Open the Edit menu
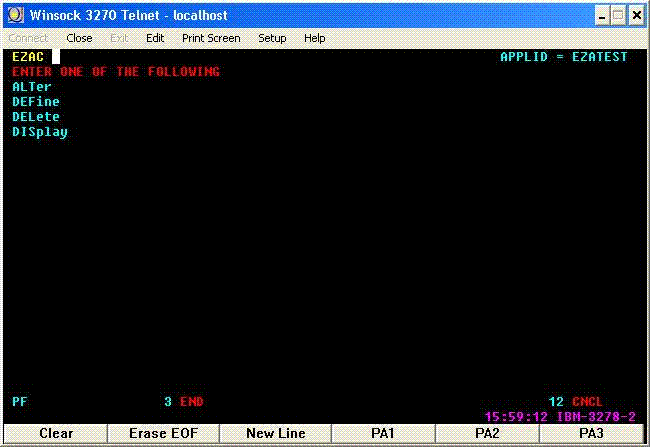This screenshot has height=447, width=650. point(155,38)
